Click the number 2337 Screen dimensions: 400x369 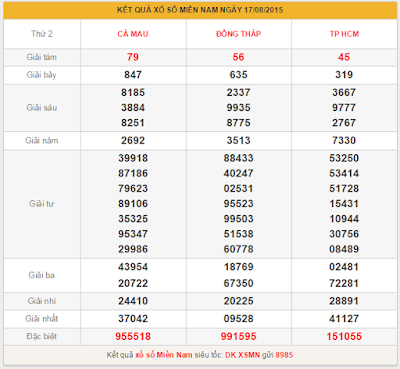click(x=238, y=92)
